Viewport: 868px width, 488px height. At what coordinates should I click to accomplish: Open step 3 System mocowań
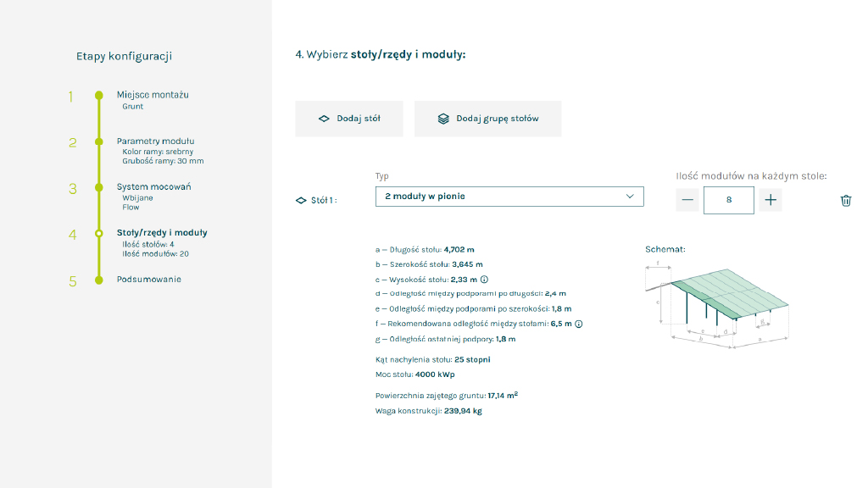pyautogui.click(x=154, y=187)
